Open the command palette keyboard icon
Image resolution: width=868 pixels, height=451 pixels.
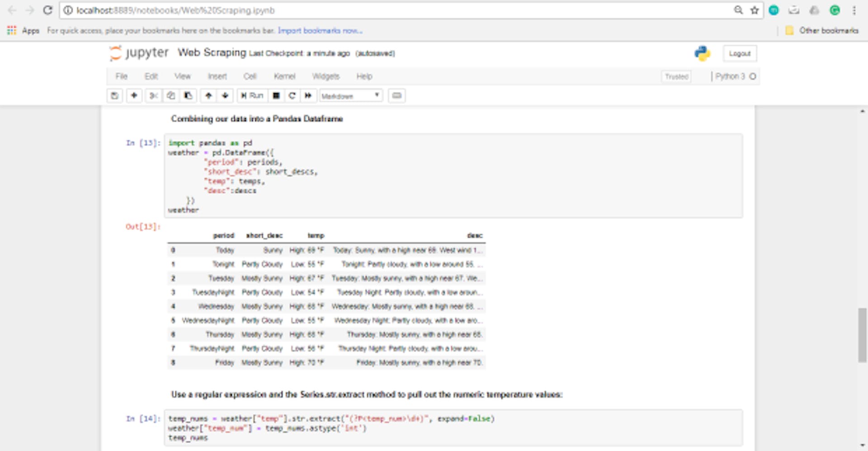396,95
